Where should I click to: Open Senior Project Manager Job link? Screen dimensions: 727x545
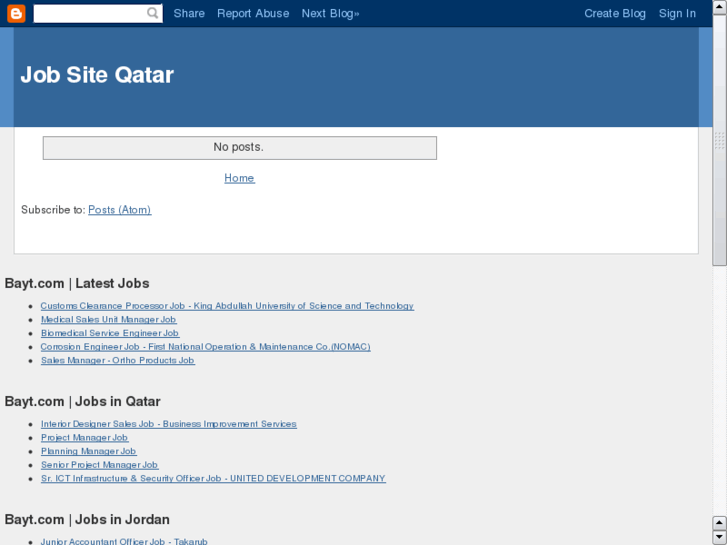(100, 465)
